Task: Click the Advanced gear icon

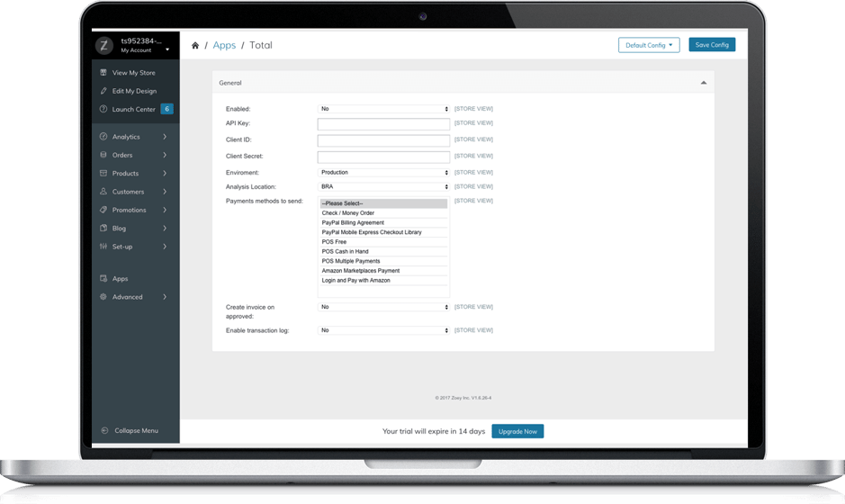Action: click(103, 297)
